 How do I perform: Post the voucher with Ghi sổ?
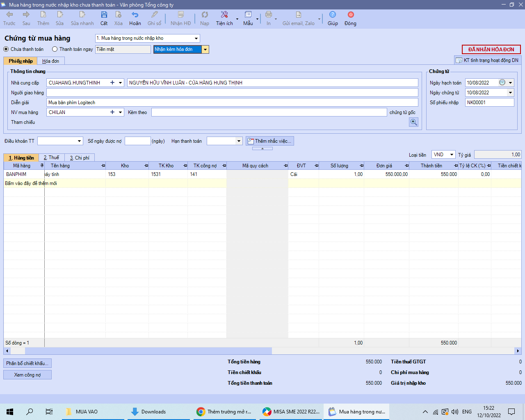coord(155,18)
